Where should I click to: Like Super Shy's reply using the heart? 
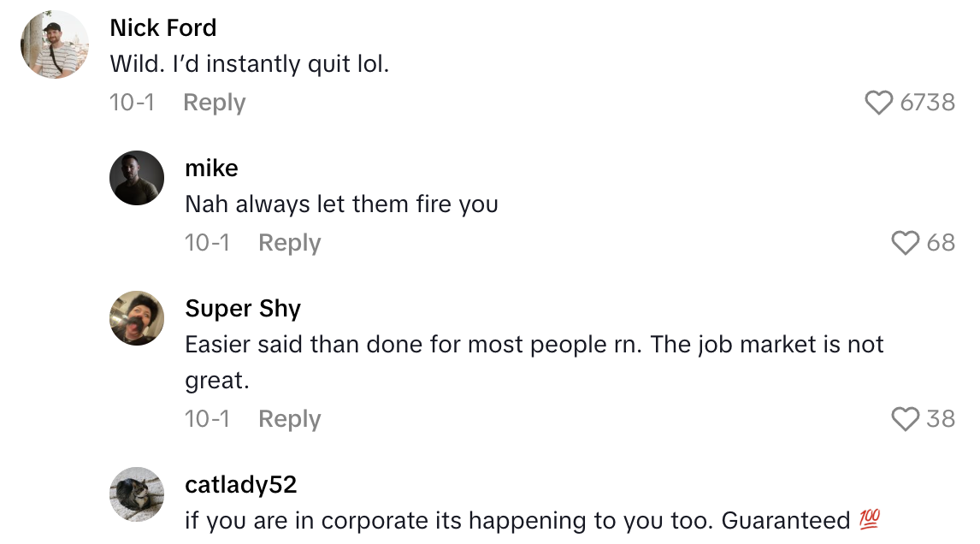click(x=906, y=419)
